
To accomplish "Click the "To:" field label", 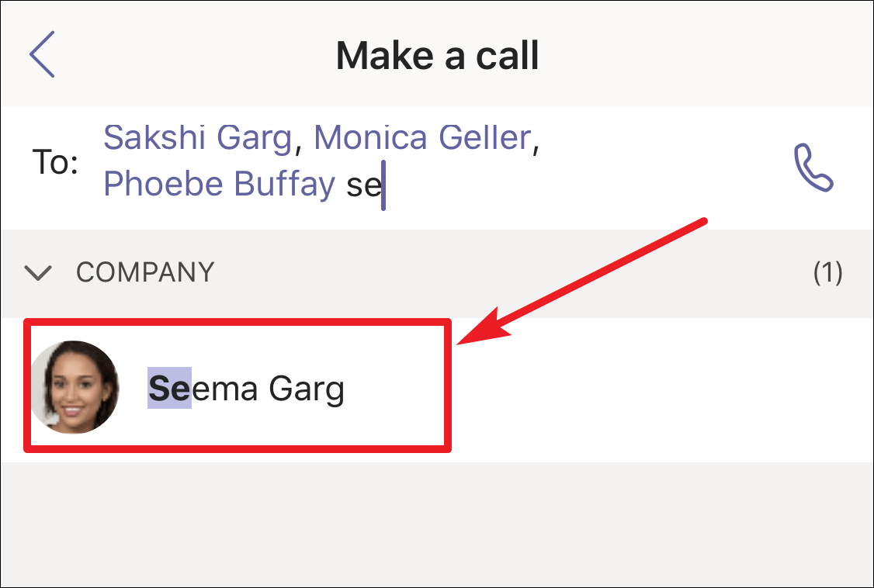I will (54, 162).
